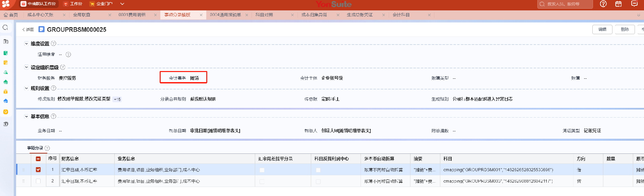Uncheck the checkbox for row 1
The image size is (644, 196).
38,170
